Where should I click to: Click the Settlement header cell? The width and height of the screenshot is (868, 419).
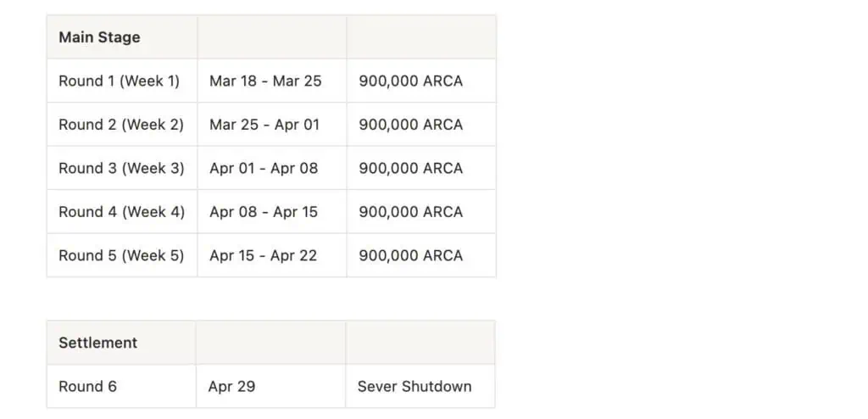coord(97,343)
